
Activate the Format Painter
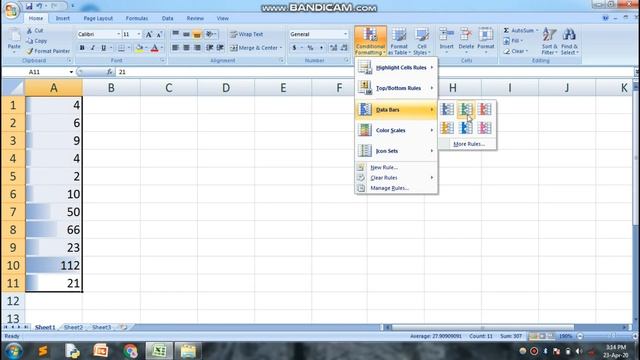[x=48, y=51]
